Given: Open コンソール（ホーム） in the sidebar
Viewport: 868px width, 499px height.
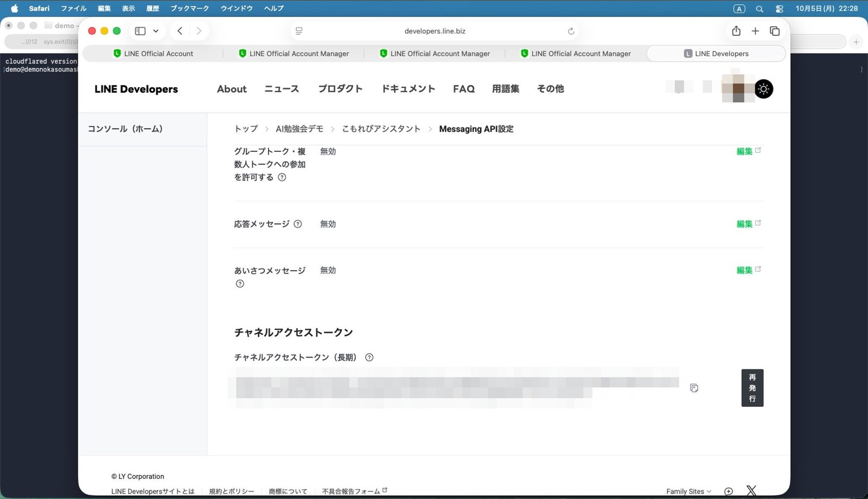Looking at the screenshot, I should click(125, 129).
